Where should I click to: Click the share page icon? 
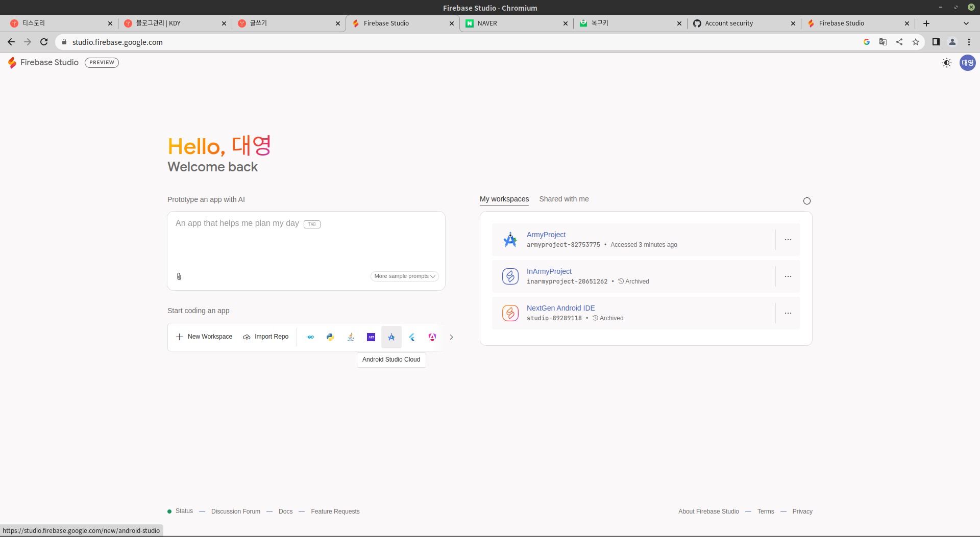(899, 42)
